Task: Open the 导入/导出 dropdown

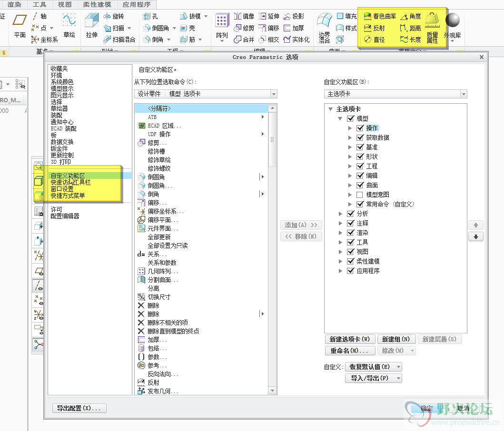Action: click(x=374, y=378)
